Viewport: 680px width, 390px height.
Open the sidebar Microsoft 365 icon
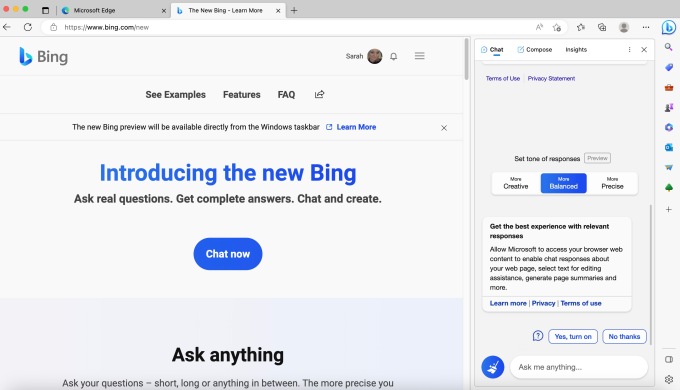[669, 127]
